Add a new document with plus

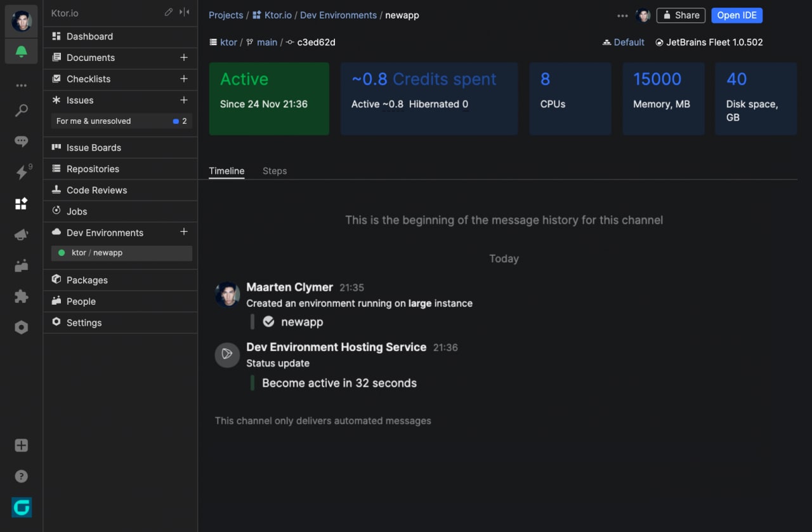tap(184, 58)
